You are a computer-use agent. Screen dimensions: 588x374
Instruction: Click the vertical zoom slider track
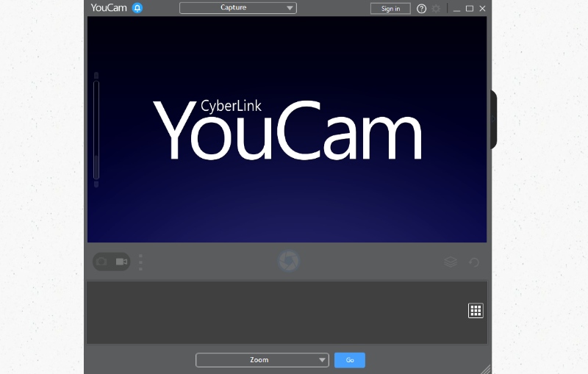96,129
